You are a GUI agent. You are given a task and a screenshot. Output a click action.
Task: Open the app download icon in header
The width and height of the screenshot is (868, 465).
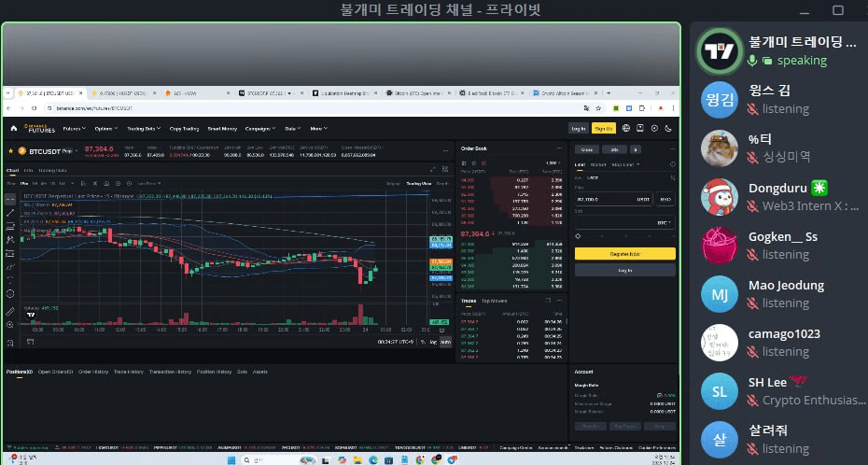pos(640,129)
